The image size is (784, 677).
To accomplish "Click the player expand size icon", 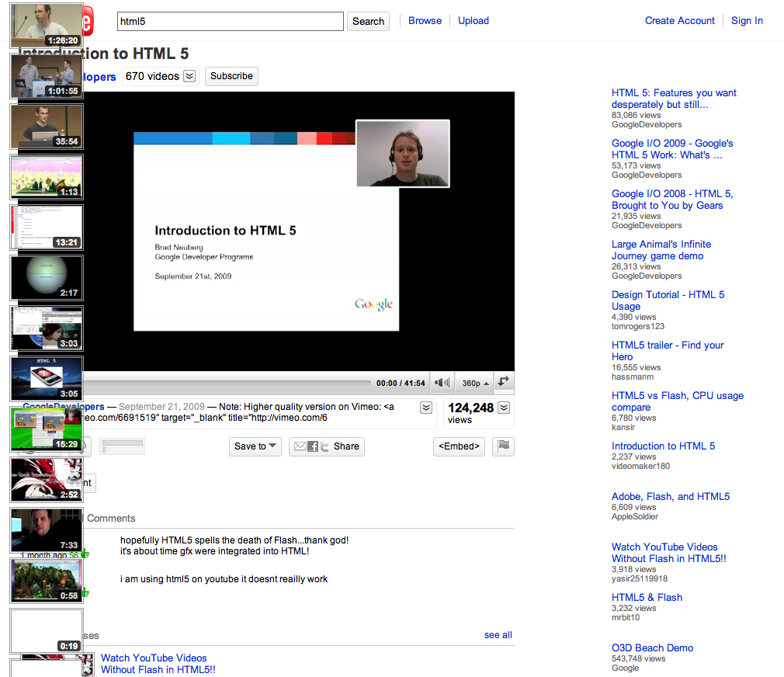I will coord(504,381).
